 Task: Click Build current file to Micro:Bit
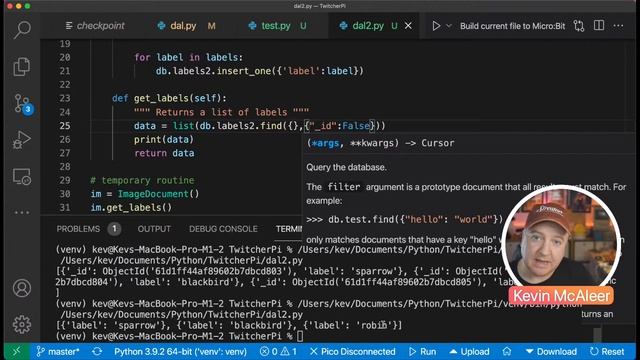[x=512, y=26]
